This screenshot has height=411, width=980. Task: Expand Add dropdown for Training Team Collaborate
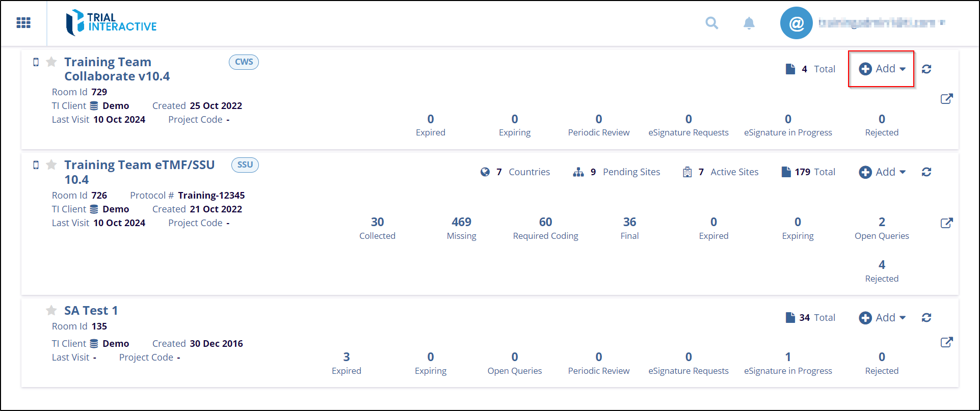click(882, 69)
